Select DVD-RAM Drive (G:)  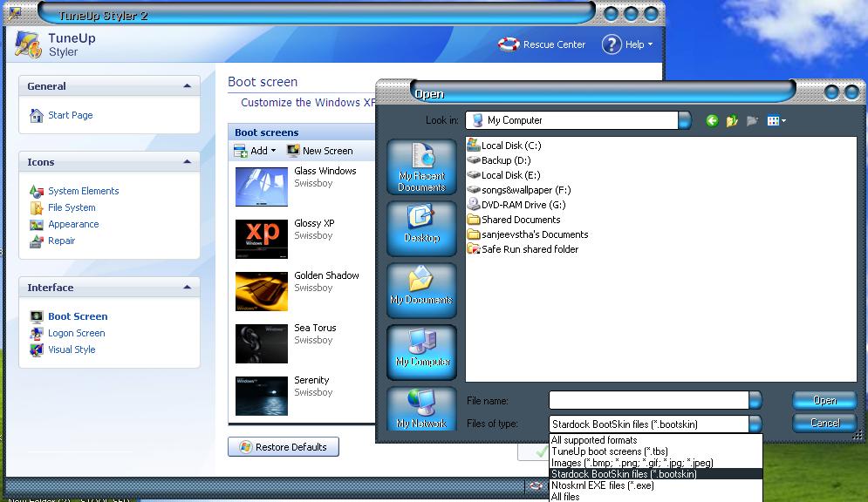pyautogui.click(x=516, y=205)
